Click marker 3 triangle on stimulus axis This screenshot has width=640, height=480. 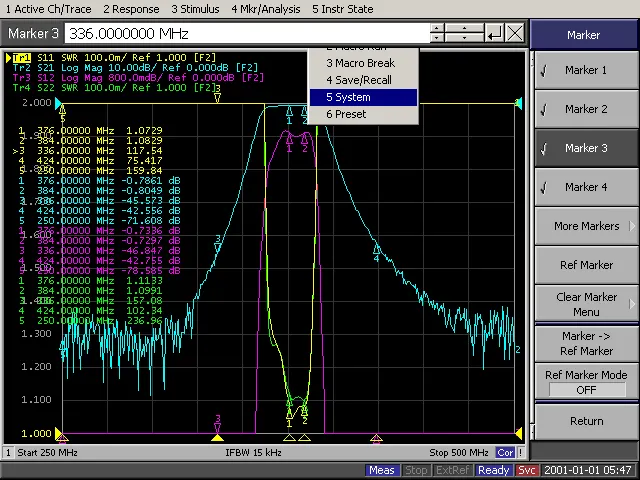[217, 437]
